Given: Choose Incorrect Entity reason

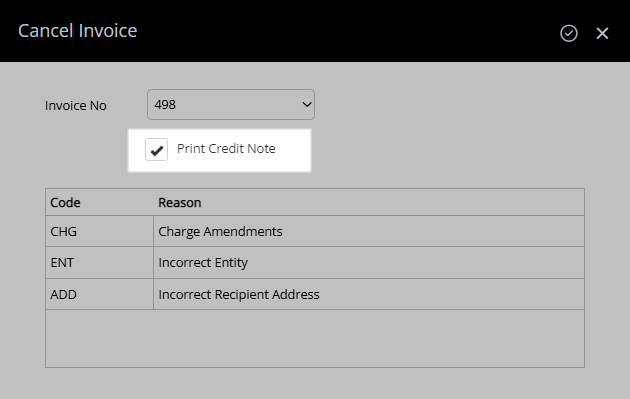Looking at the screenshot, I should point(203,262).
